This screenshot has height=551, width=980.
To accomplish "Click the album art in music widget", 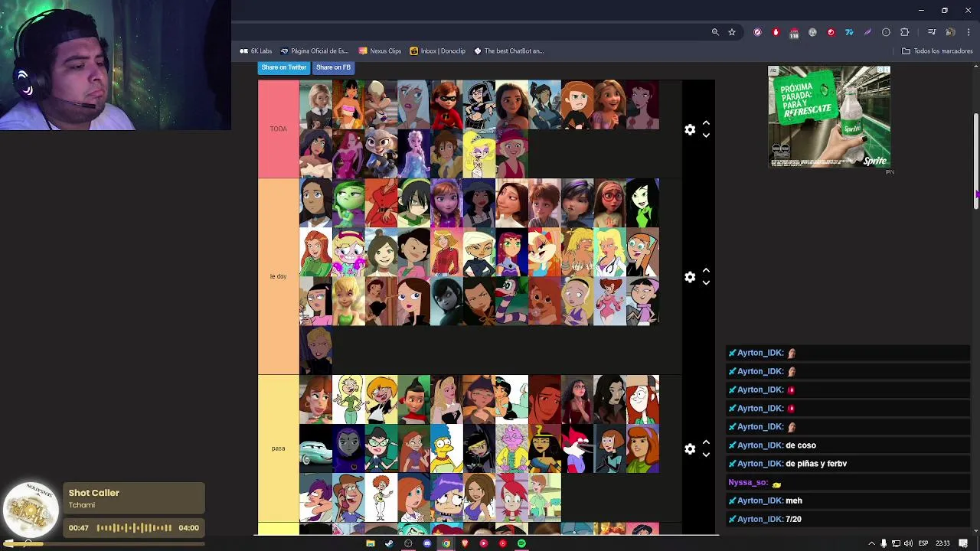I will point(31,510).
